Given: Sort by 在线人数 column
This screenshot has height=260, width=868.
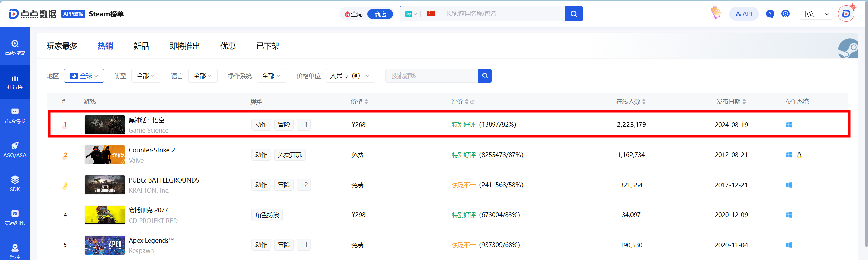Looking at the screenshot, I should tap(630, 102).
